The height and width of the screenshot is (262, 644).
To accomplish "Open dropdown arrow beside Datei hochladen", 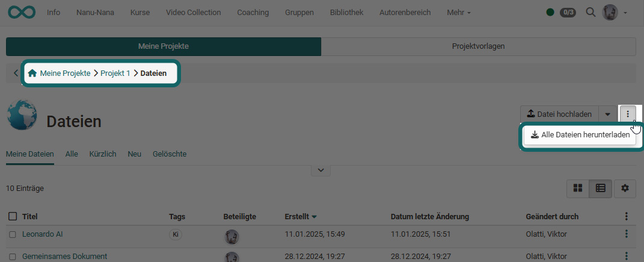I will [608, 114].
